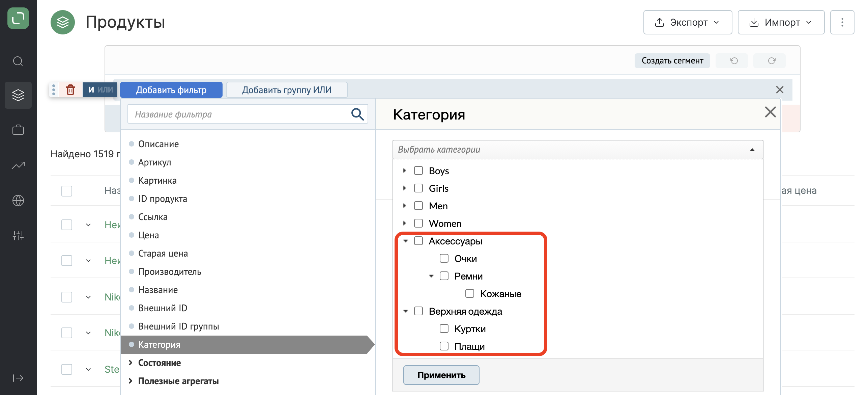868x395 pixels.
Task: Check the Плащи checkbox
Action: pos(444,346)
